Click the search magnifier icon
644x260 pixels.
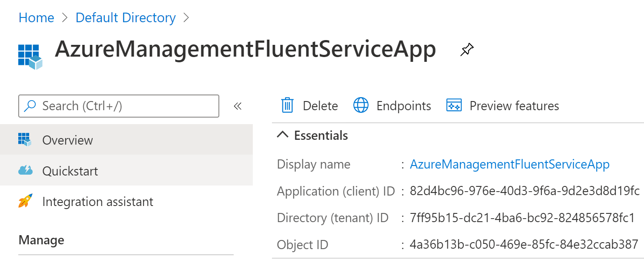tap(30, 106)
